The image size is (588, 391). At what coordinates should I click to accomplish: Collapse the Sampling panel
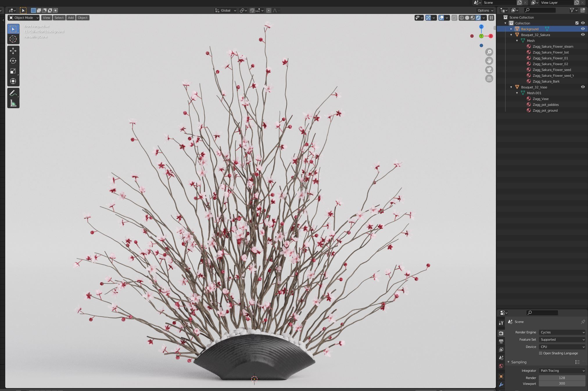coord(508,362)
